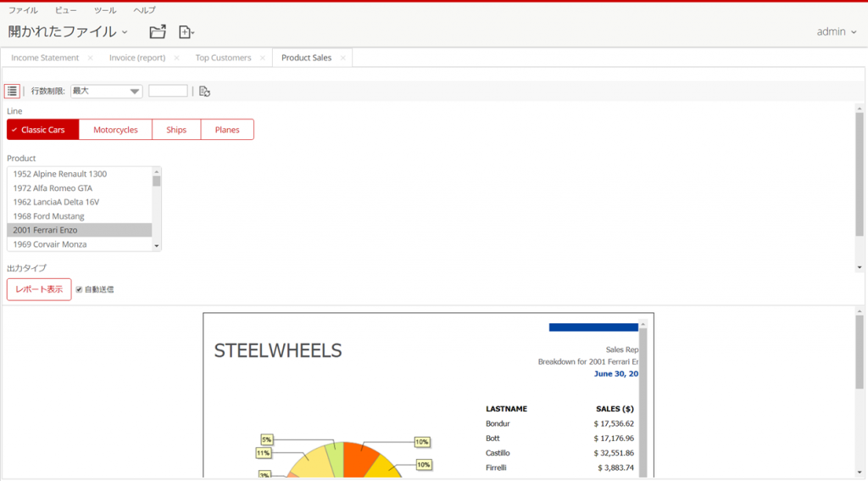Viewport: 868px width, 481px height.
Task: Close the Invoice (report) tab
Action: point(176,58)
